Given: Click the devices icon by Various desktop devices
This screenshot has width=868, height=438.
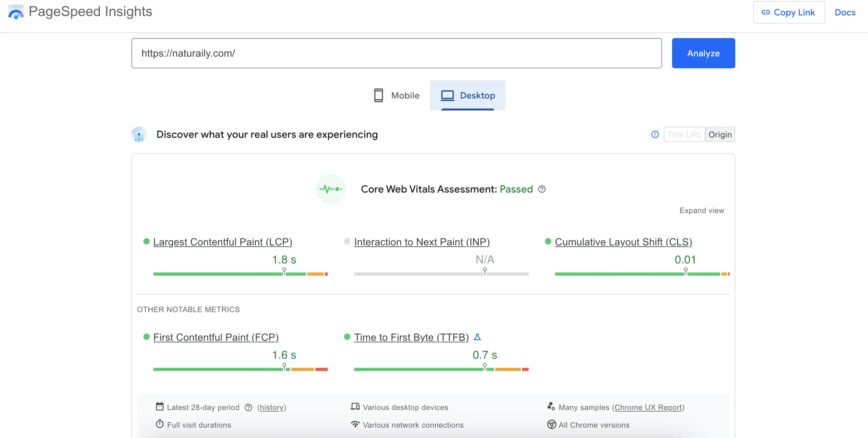Looking at the screenshot, I should pyautogui.click(x=355, y=407).
